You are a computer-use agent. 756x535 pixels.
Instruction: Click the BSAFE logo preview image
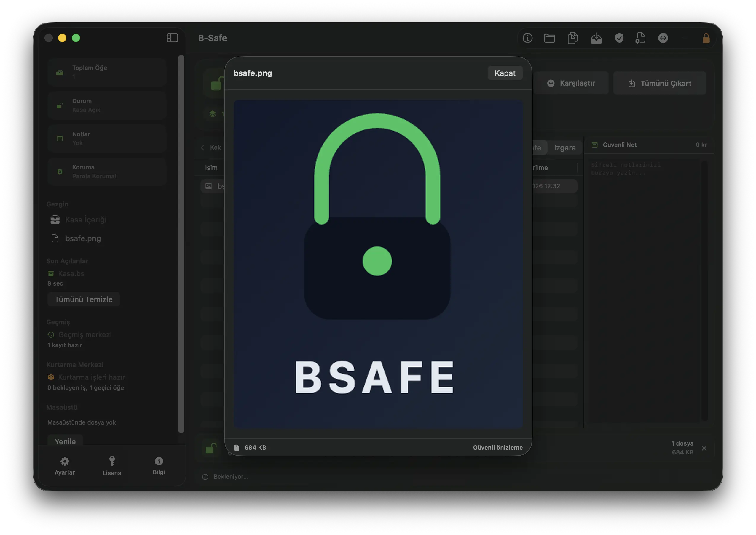click(x=378, y=264)
